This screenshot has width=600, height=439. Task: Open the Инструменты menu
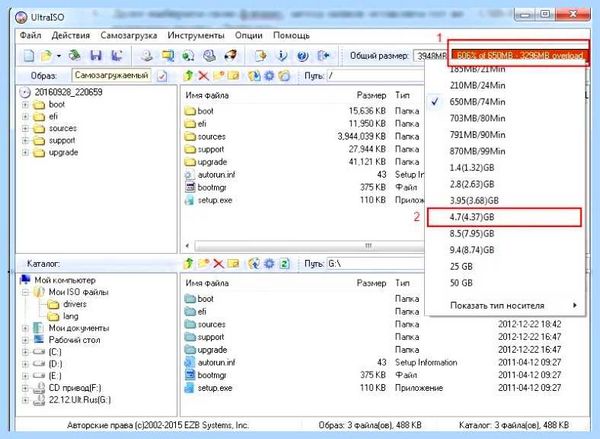[x=196, y=36]
